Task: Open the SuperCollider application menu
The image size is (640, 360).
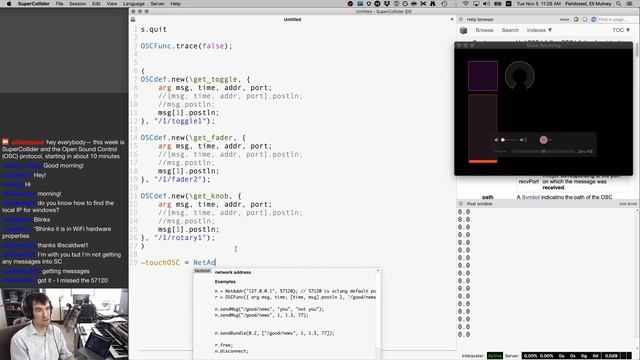Action: click(x=33, y=4)
